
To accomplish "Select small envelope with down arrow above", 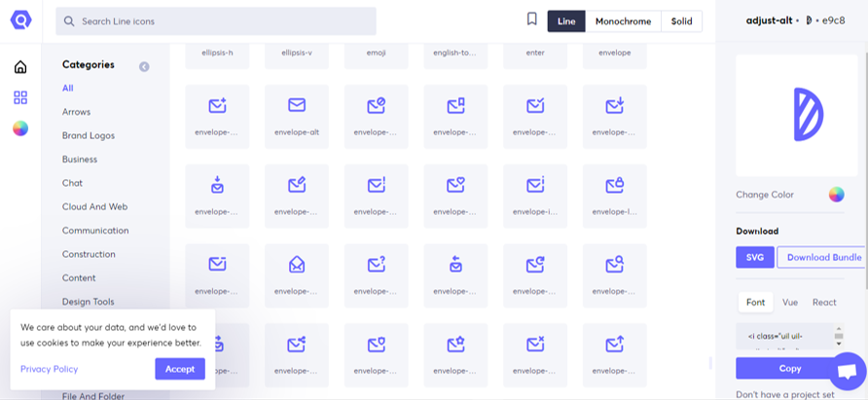I will point(217,197).
